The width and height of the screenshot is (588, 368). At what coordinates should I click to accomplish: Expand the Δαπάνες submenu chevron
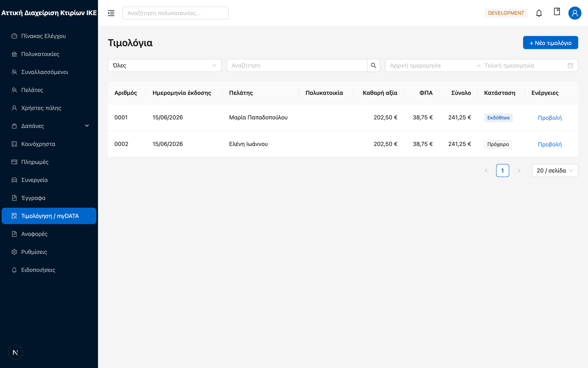point(87,126)
